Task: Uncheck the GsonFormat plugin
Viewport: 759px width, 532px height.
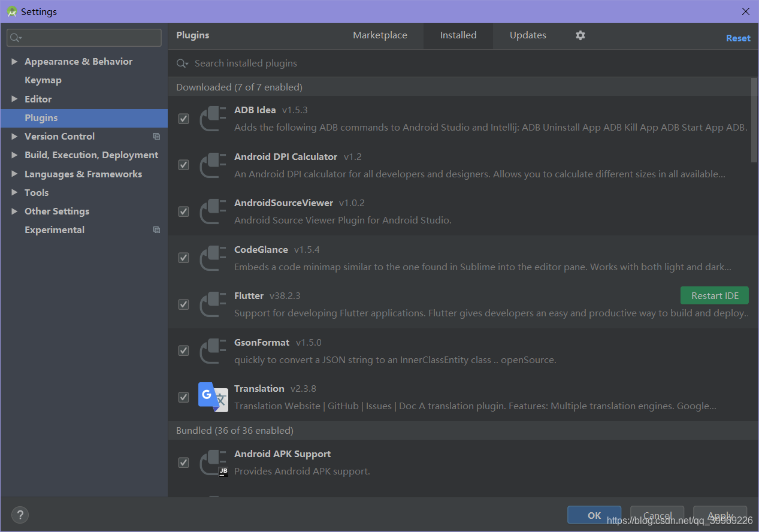Action: click(183, 350)
